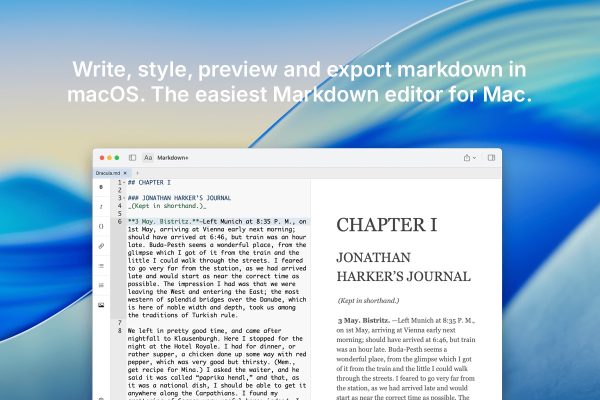Select empty line number 2 in the gutter
The width and height of the screenshot is (600, 400).
(x=120, y=190)
